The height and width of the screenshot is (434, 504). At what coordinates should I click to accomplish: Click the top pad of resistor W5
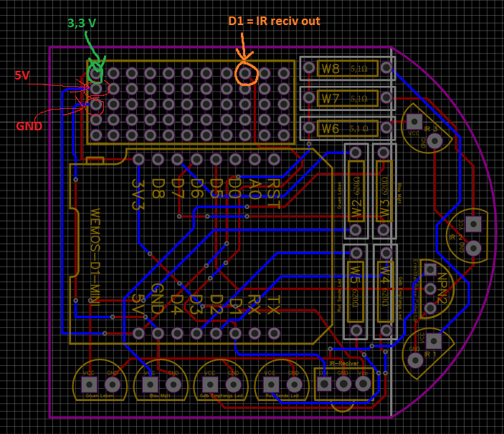pyautogui.click(x=356, y=253)
